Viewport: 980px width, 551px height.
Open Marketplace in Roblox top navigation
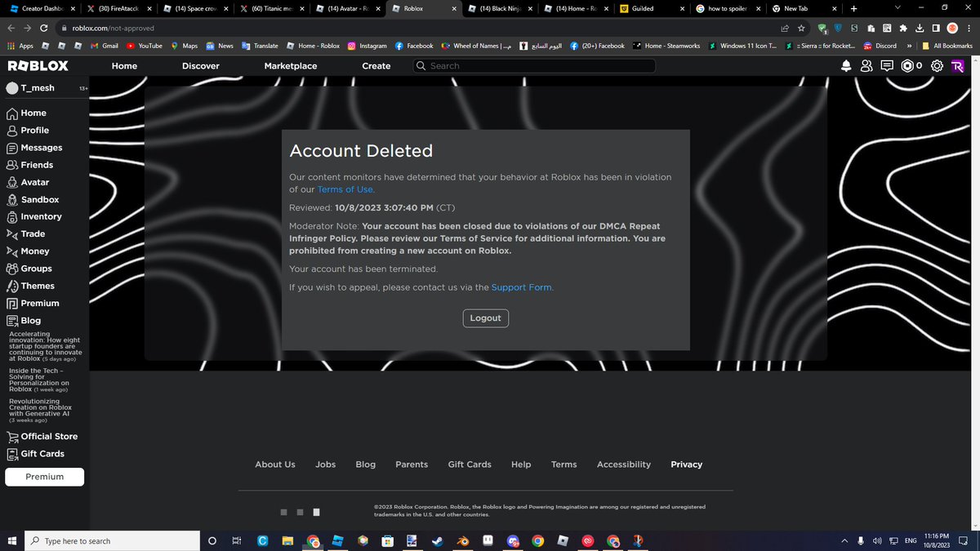[x=291, y=66]
